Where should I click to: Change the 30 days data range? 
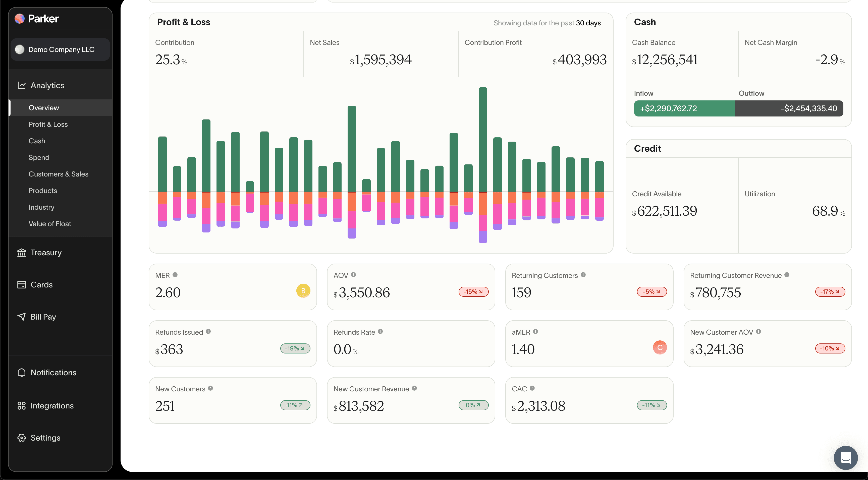(588, 23)
